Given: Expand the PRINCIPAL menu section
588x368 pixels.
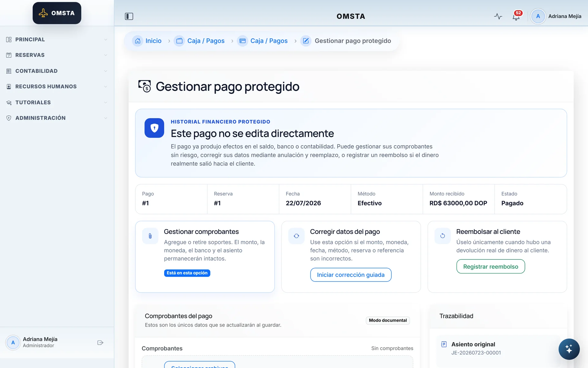Looking at the screenshot, I should (x=57, y=40).
